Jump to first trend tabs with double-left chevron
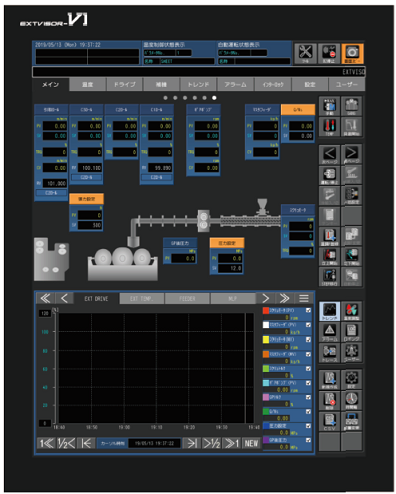Viewport: 396px width, 494px height. point(45,298)
